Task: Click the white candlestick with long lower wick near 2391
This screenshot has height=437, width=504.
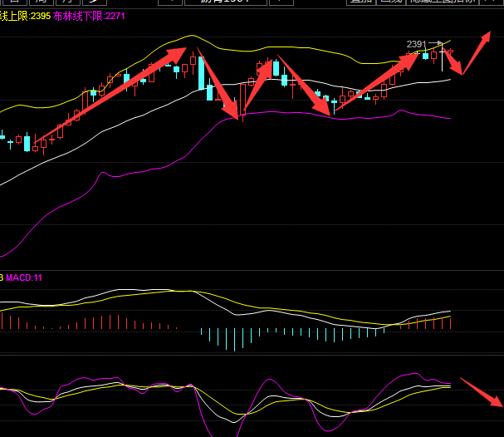Action: pos(443,60)
